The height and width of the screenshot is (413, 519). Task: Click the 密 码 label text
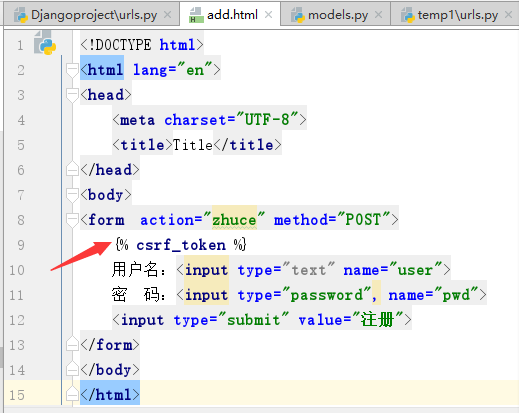pos(139,295)
